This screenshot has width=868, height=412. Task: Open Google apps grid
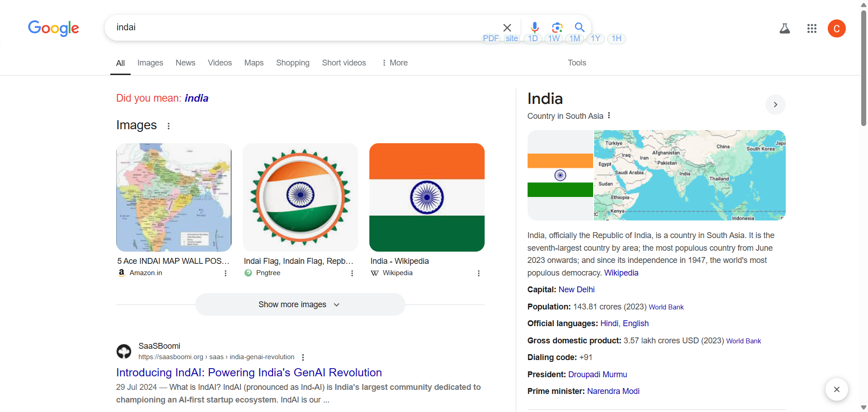pos(812,28)
